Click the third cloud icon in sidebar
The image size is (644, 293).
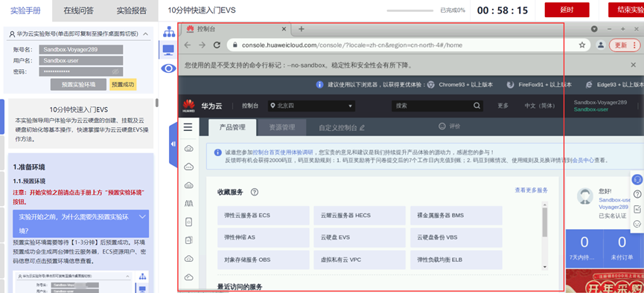pyautogui.click(x=189, y=185)
